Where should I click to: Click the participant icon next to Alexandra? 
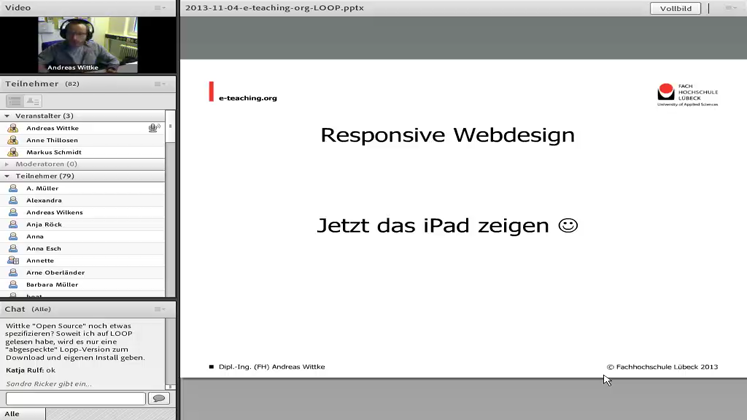(13, 200)
